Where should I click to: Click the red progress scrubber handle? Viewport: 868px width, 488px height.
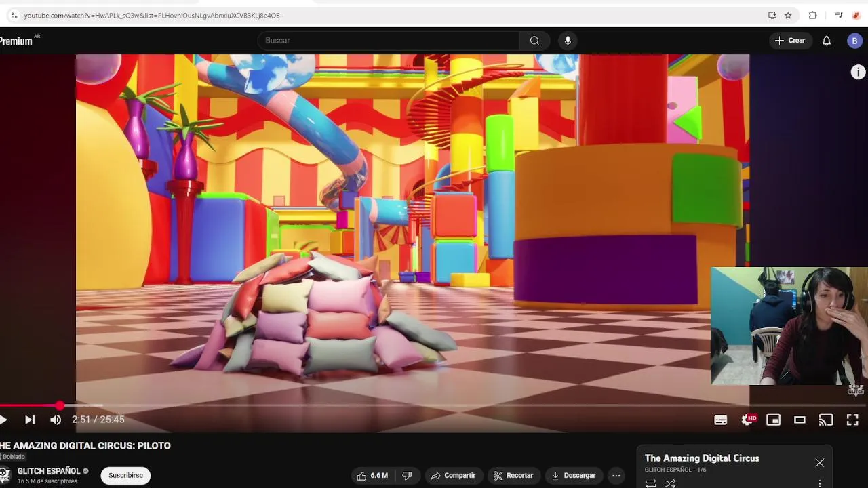(x=60, y=405)
